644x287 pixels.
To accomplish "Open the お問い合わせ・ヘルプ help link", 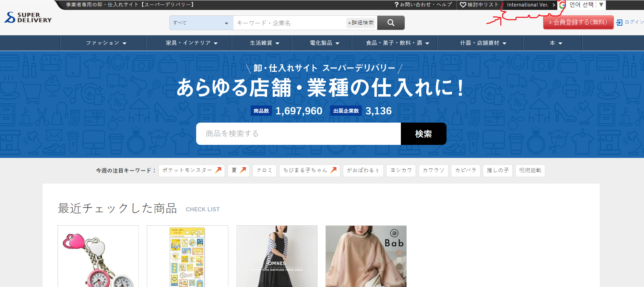I will pos(423,5).
